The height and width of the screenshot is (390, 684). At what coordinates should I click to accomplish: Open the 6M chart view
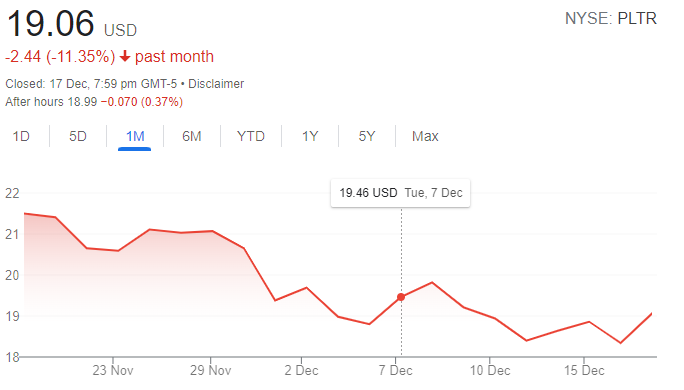point(192,136)
